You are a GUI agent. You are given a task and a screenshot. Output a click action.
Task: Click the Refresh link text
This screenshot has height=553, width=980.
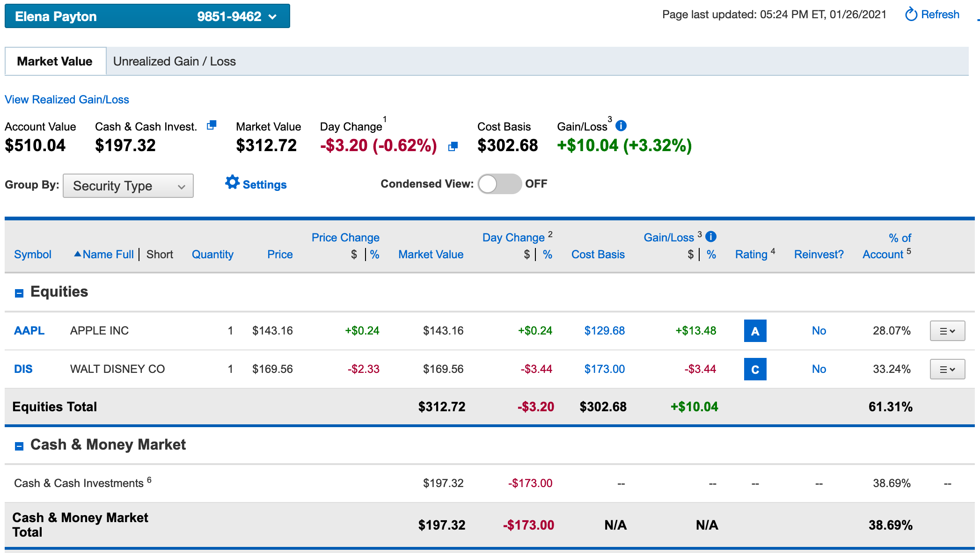pyautogui.click(x=940, y=15)
